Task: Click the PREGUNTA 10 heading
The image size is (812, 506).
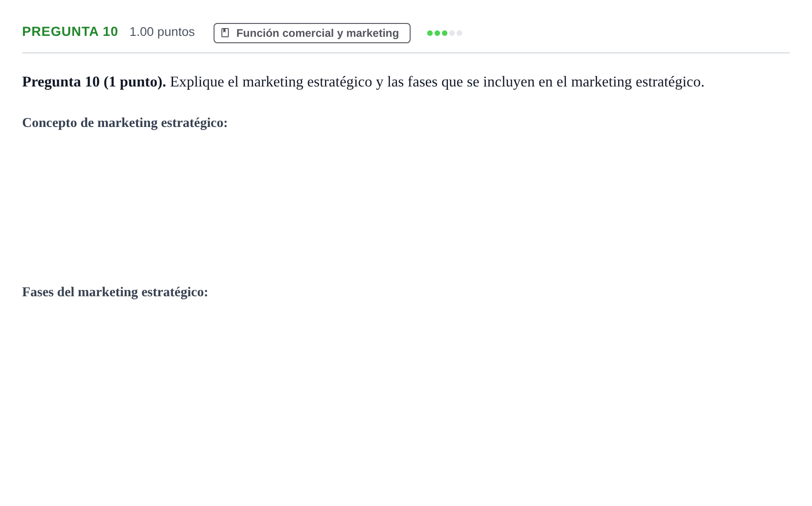Action: (x=70, y=32)
